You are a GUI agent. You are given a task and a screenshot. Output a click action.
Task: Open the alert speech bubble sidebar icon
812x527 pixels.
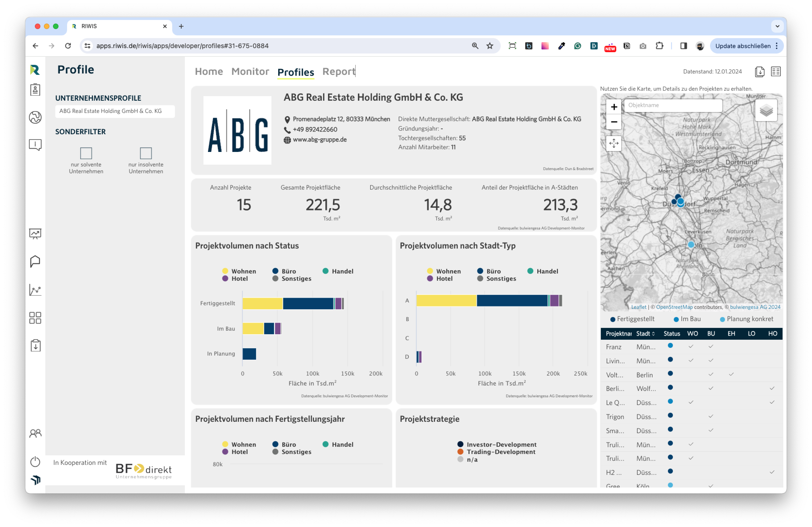[x=35, y=145]
